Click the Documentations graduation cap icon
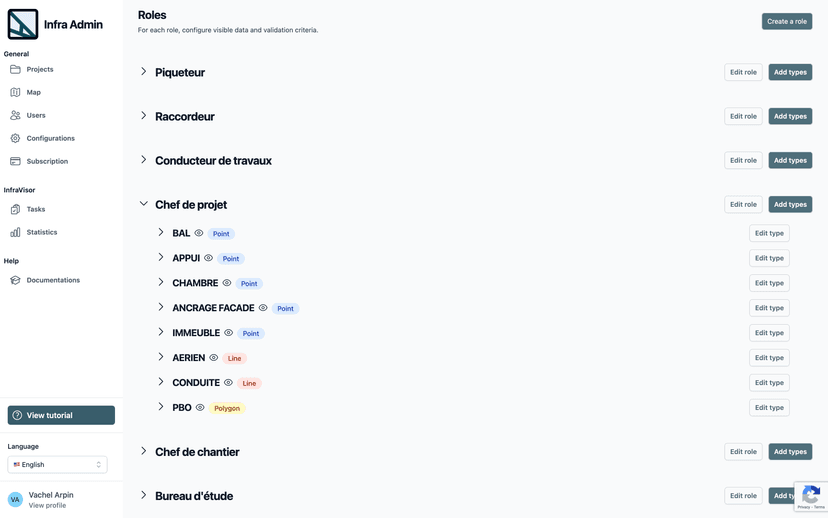This screenshot has height=518, width=828. (15, 280)
